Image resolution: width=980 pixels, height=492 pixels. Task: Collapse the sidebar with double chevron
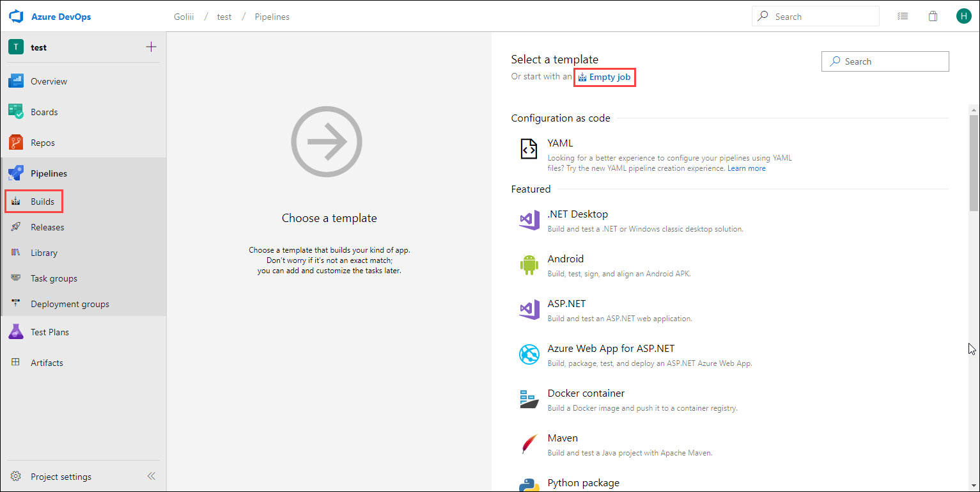click(x=152, y=477)
